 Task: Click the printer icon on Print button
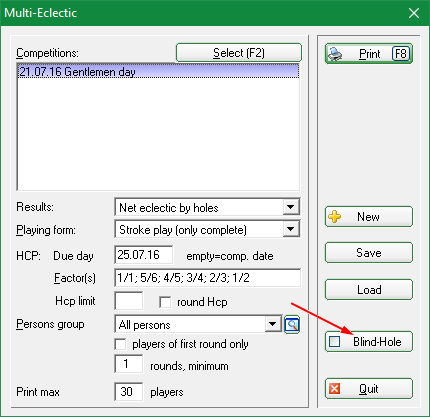pyautogui.click(x=335, y=54)
